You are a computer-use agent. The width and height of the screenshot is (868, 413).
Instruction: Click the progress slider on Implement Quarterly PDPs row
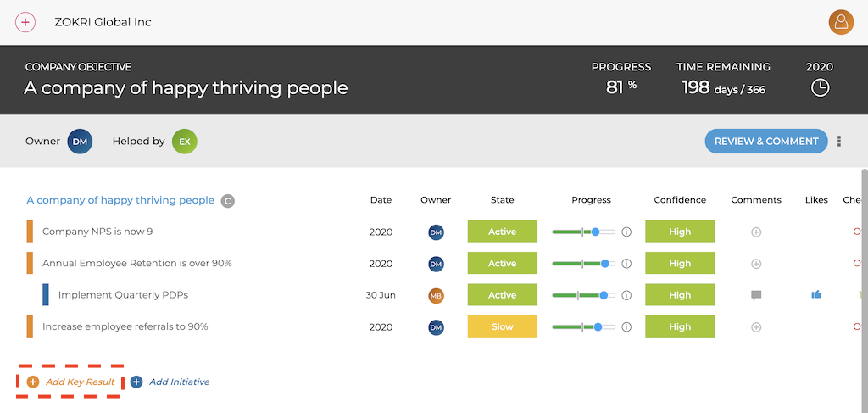click(584, 296)
